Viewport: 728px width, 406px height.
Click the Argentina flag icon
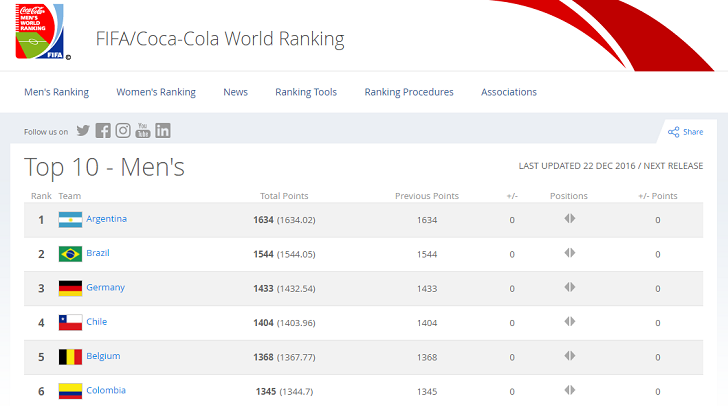71,220
